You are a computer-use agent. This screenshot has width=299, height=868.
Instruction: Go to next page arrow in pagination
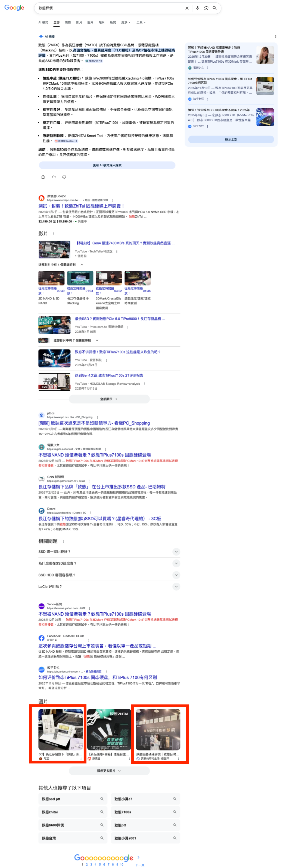[x=138, y=858]
